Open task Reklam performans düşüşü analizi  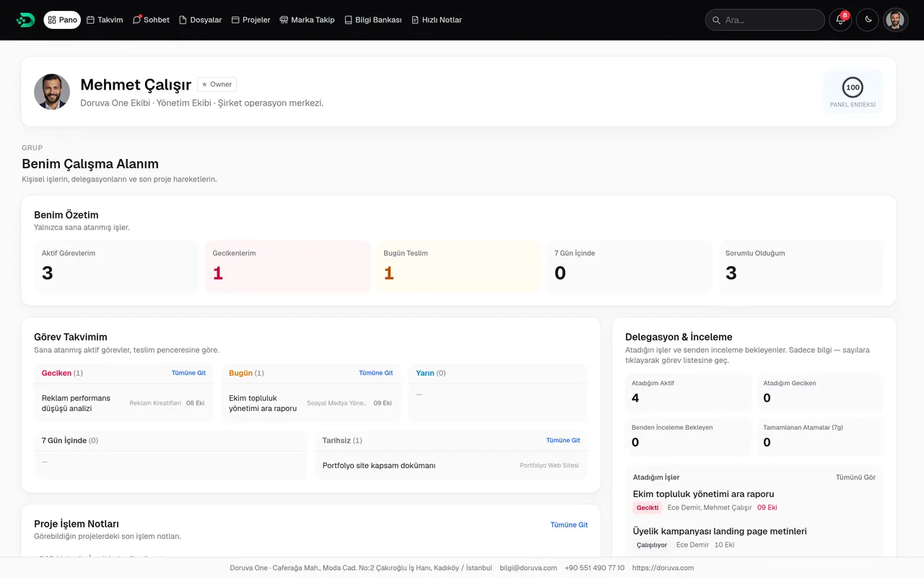124,403
